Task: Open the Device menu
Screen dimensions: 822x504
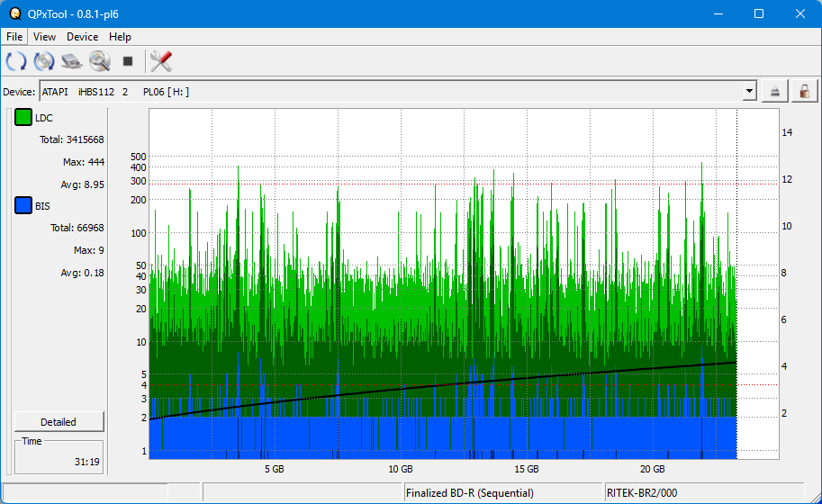Action: pyautogui.click(x=82, y=37)
